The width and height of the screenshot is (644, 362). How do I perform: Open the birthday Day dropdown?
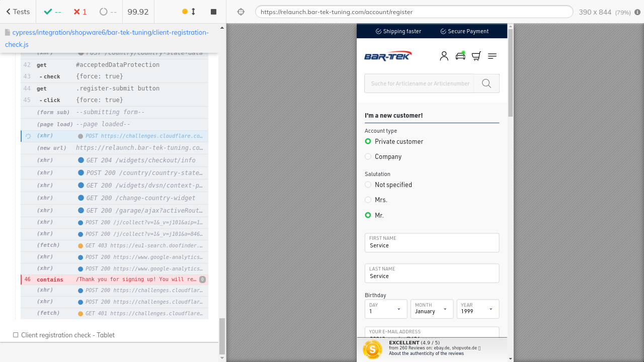click(386, 309)
